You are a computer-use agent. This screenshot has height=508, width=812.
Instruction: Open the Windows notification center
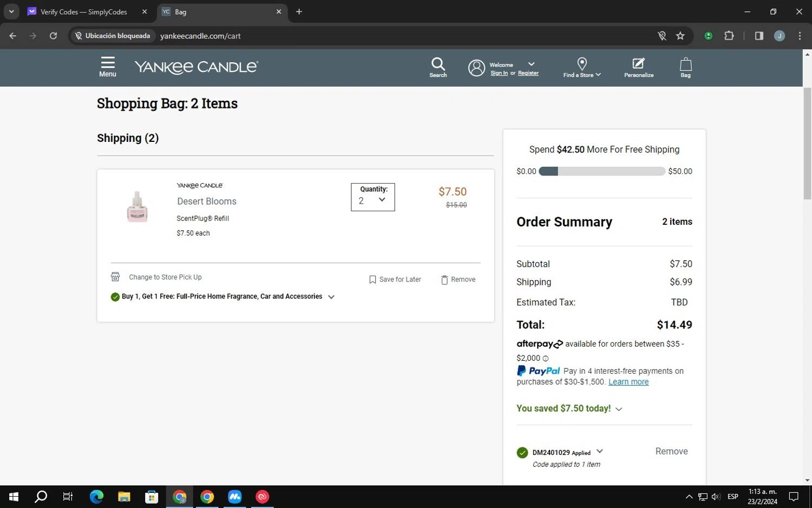pos(794,497)
